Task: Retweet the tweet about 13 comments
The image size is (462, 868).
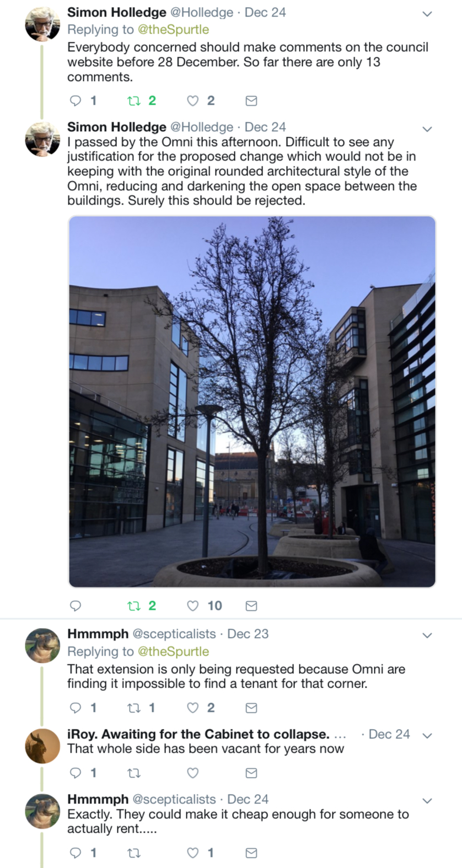Action: (x=134, y=100)
